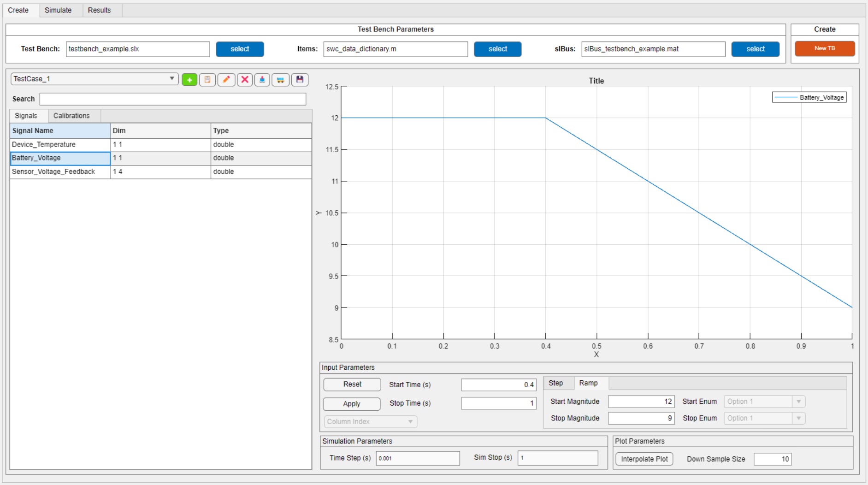This screenshot has width=868, height=485.
Task: Expand the Start Enum dropdown
Action: (x=763, y=401)
